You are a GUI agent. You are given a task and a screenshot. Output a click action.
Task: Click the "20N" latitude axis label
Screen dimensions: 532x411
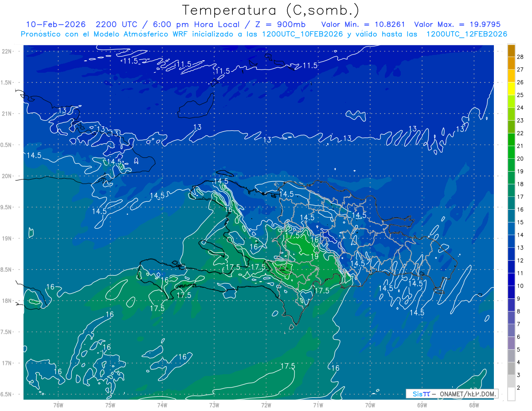point(6,176)
